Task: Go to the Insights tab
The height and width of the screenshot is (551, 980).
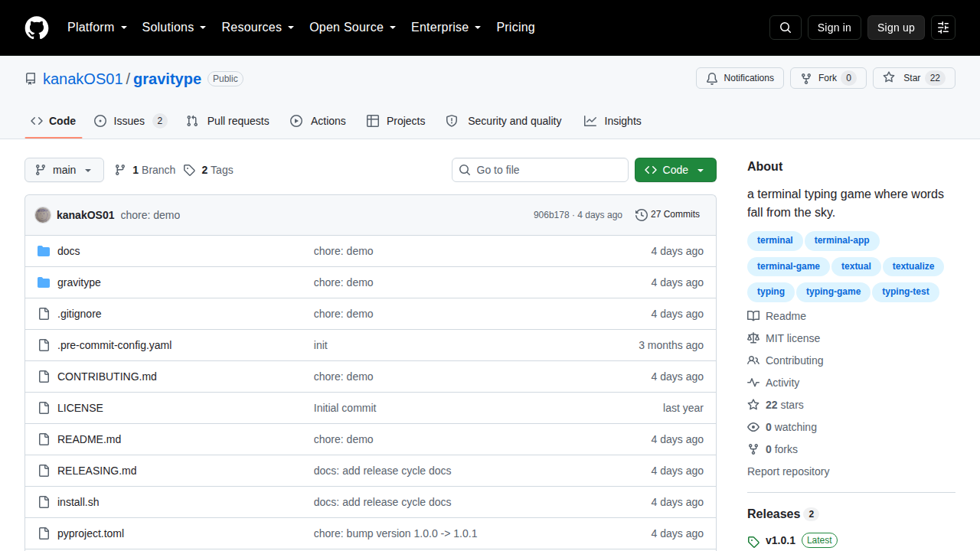Action: (612, 121)
